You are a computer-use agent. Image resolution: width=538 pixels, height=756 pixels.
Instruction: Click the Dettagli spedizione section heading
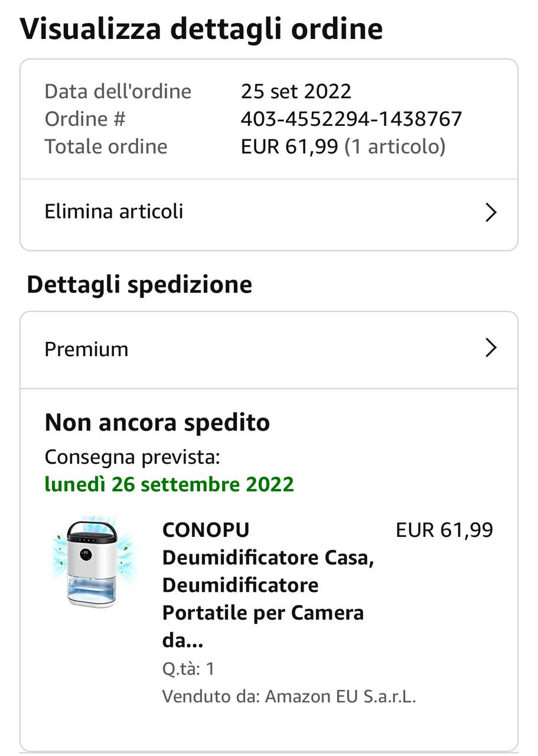pos(139,285)
